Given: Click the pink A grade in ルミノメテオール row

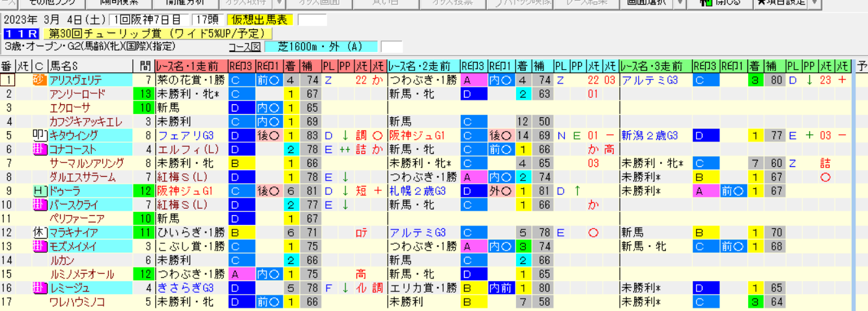Looking at the screenshot, I should click(241, 274).
